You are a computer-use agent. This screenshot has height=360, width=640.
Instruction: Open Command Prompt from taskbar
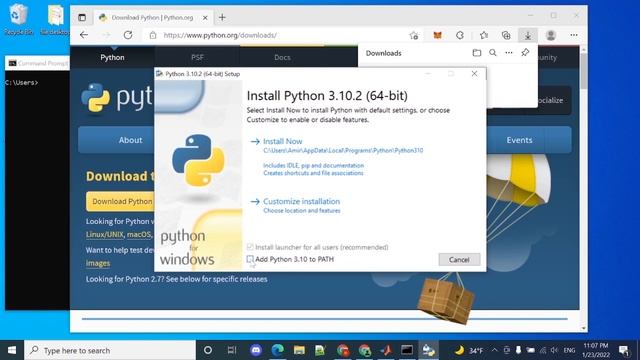[407, 350]
